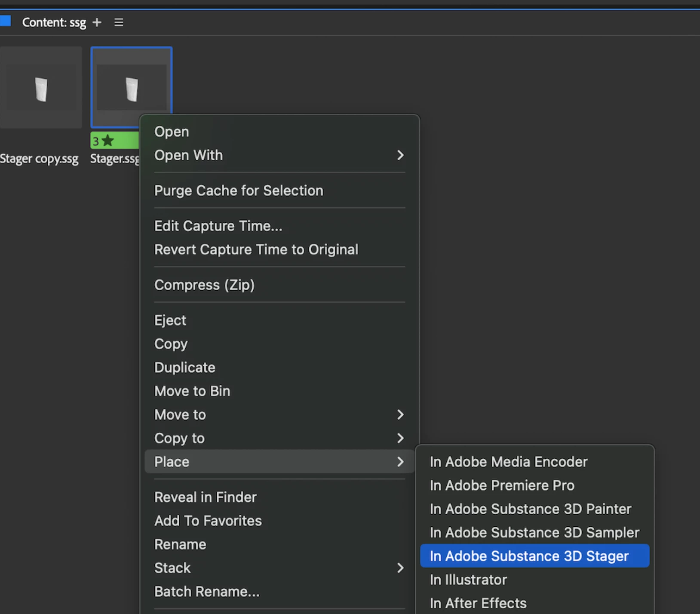Select Move to Bin

(279, 391)
